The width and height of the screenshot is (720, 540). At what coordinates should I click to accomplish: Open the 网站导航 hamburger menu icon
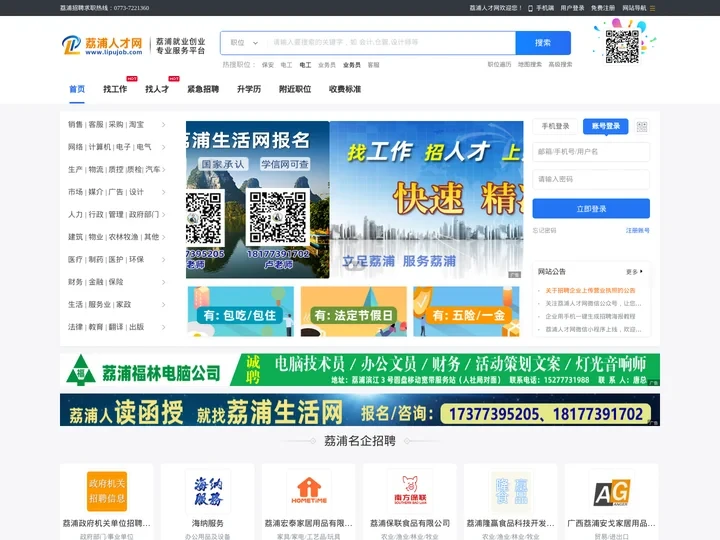click(652, 8)
